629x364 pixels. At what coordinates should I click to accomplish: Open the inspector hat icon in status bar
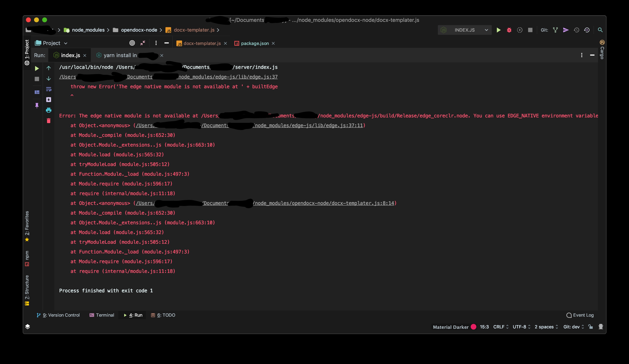coord(601,327)
